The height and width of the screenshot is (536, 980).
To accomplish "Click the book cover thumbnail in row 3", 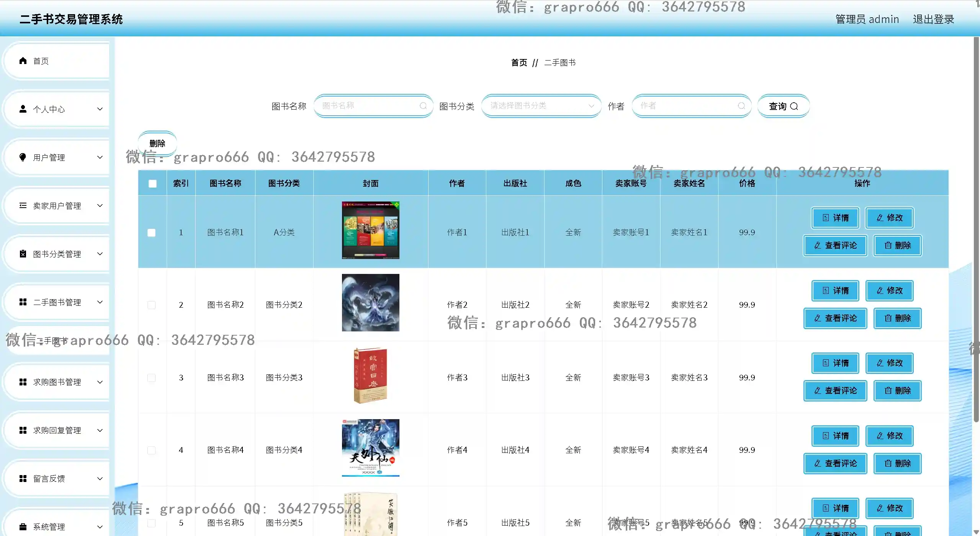I will tap(370, 375).
